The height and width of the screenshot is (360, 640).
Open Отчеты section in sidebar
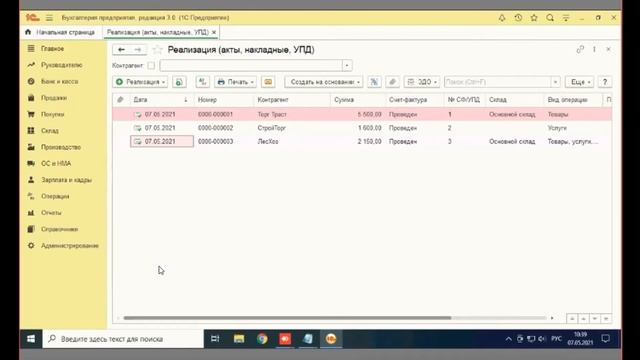(x=51, y=213)
